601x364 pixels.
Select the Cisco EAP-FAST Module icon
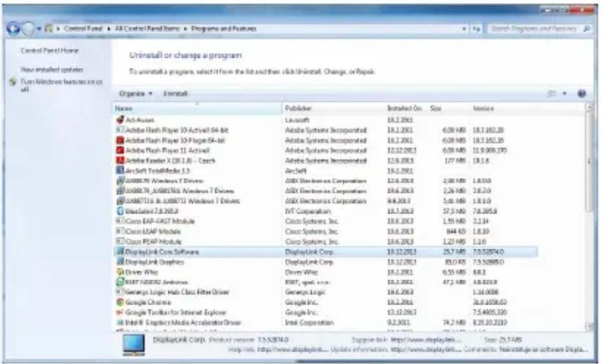120,221
